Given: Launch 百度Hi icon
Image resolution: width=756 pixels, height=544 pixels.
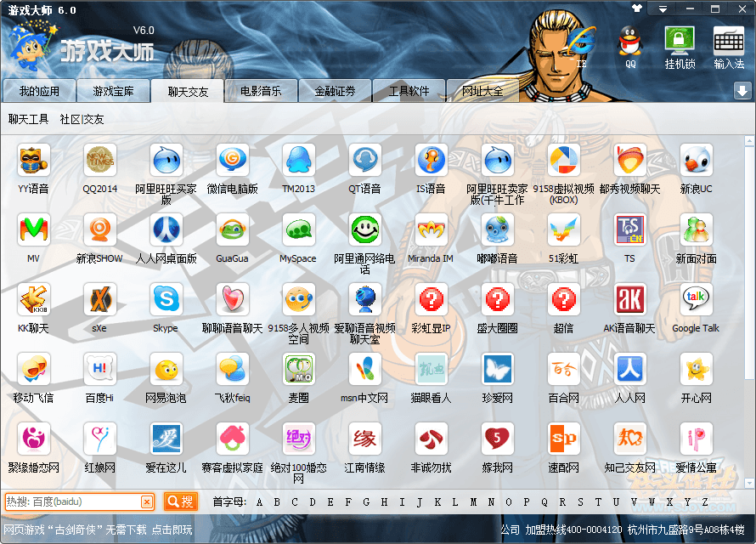Looking at the screenshot, I should (x=99, y=369).
